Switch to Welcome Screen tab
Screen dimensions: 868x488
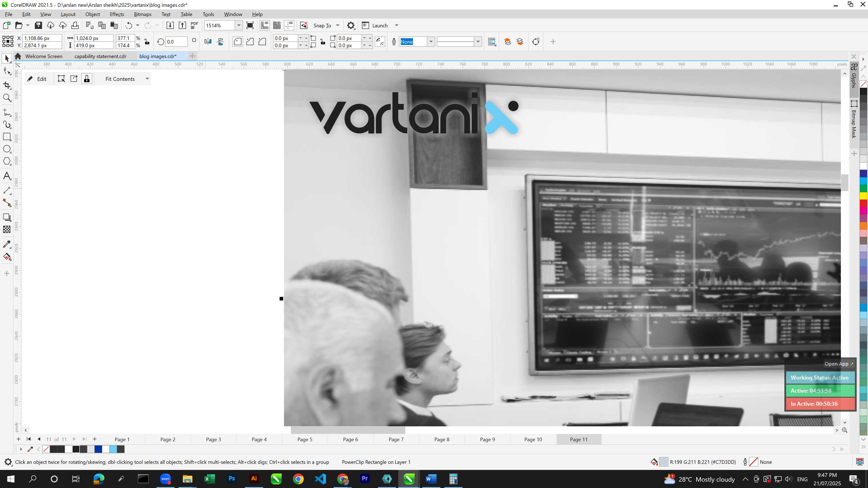(44, 56)
